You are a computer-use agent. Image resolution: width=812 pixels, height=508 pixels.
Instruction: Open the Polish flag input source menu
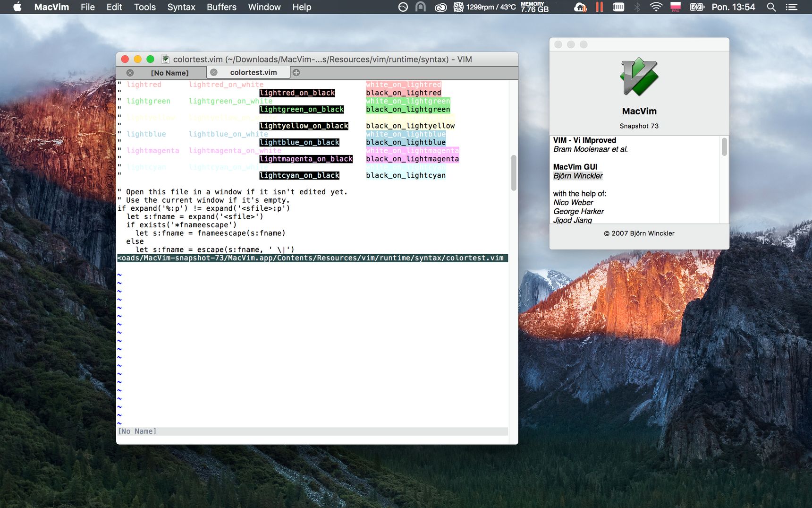click(x=676, y=7)
